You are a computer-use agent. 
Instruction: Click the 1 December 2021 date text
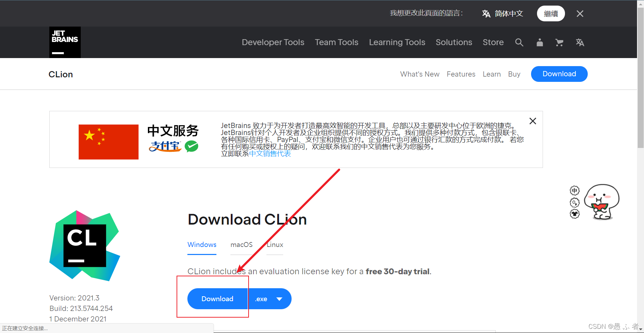[x=78, y=319]
